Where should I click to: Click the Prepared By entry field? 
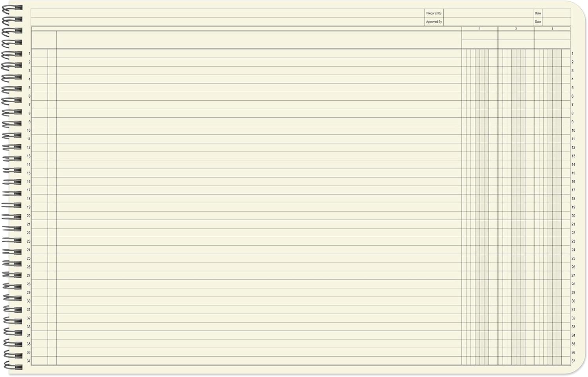tap(488, 13)
